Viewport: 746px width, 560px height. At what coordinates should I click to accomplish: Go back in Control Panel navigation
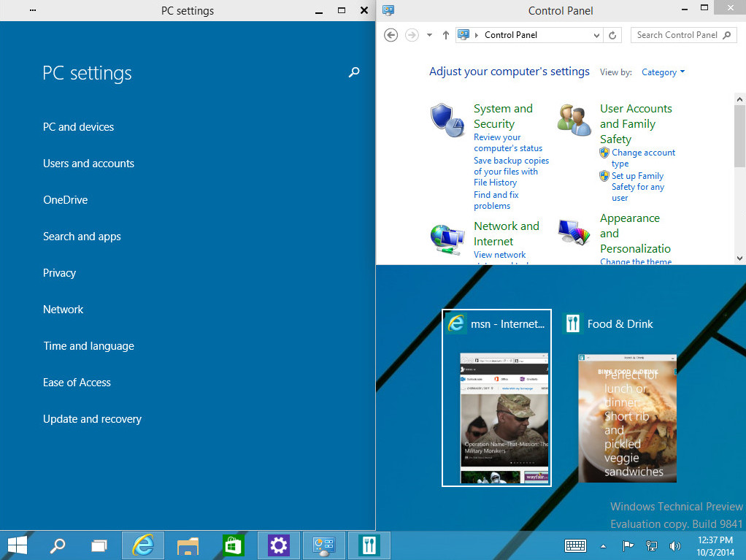391,35
